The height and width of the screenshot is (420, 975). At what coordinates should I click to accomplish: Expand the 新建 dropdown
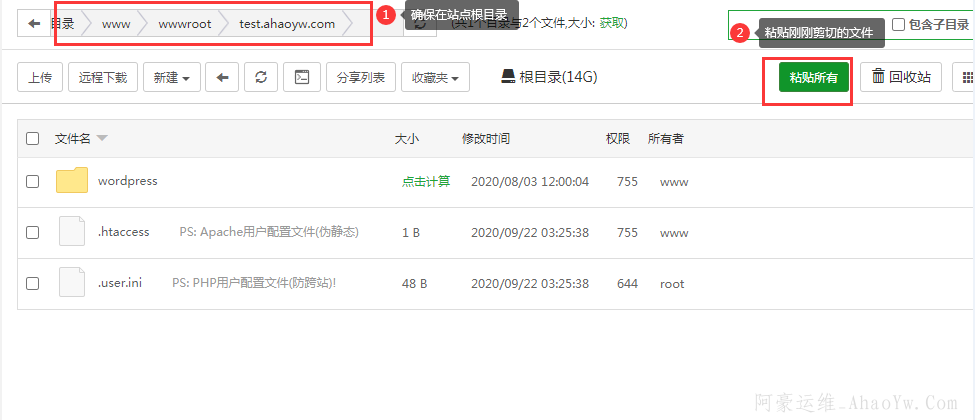pos(172,77)
